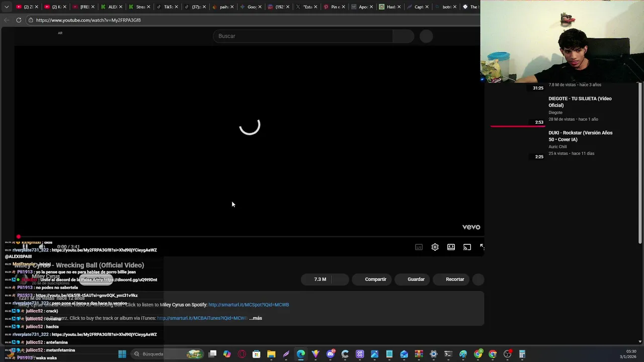Open YouTube player settings gear
Screen dimensions: 644x362
[x=435, y=247]
